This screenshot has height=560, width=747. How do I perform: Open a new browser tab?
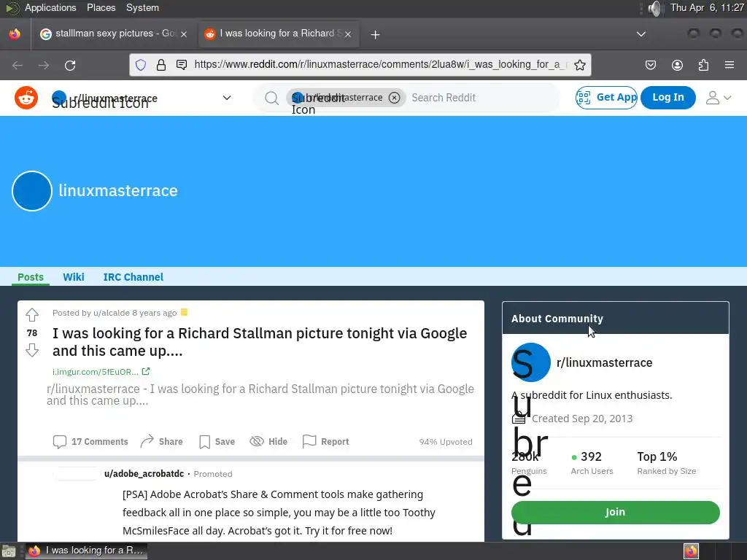(x=376, y=34)
